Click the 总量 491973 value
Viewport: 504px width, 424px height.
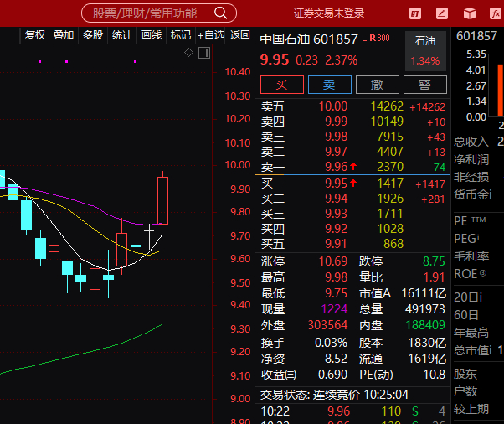[x=425, y=309]
